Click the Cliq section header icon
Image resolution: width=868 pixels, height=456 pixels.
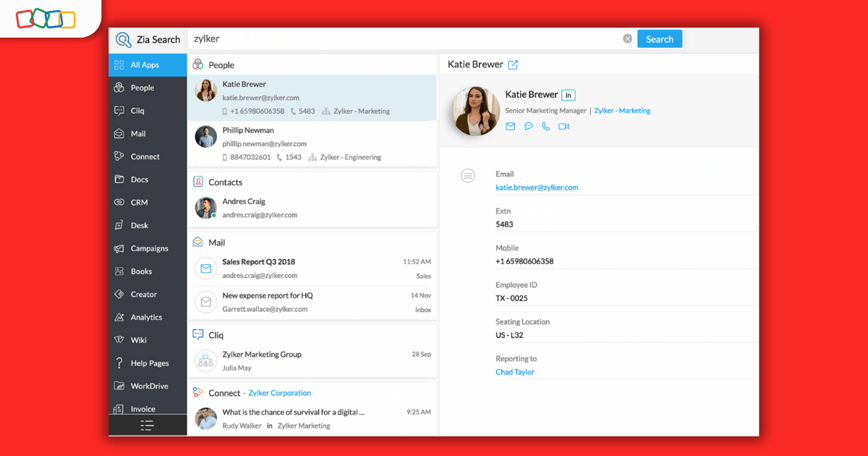[197, 334]
